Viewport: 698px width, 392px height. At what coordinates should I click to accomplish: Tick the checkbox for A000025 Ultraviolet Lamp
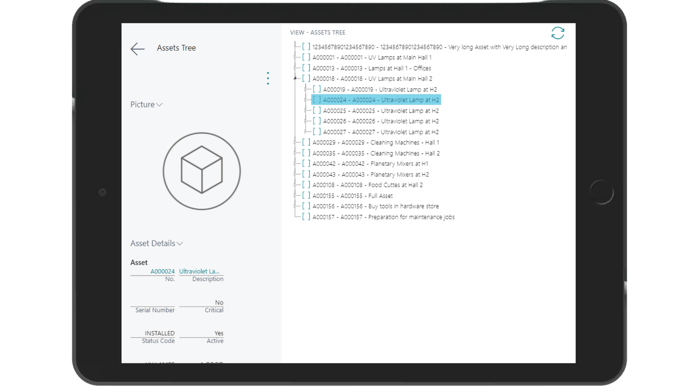click(x=317, y=110)
